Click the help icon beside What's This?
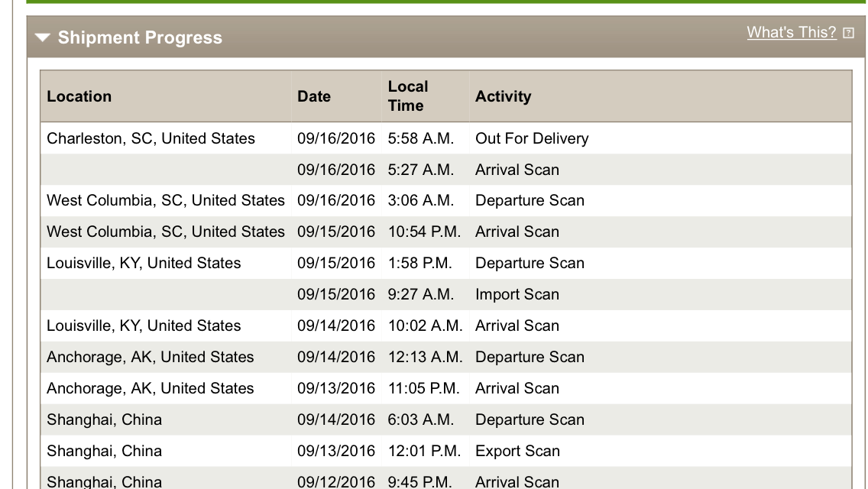The height and width of the screenshot is (489, 868). 848,33
